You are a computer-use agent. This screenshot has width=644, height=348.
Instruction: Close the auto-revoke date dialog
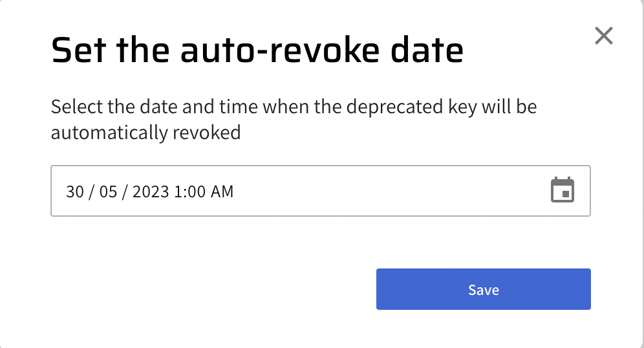603,36
